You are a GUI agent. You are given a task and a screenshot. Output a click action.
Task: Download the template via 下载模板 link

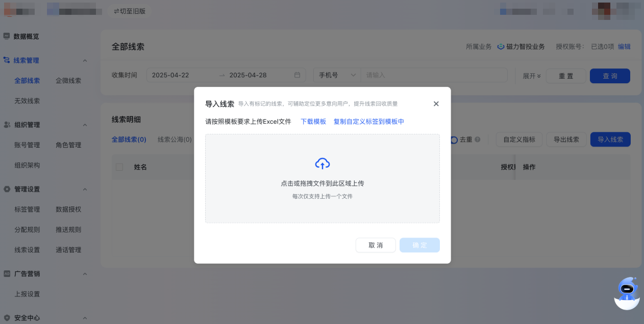(313, 122)
